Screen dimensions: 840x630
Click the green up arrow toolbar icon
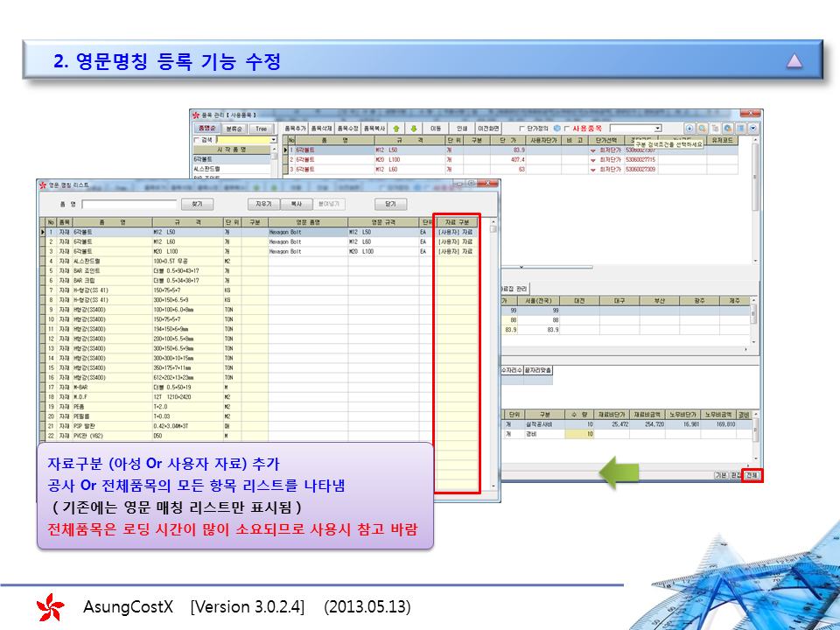click(395, 128)
